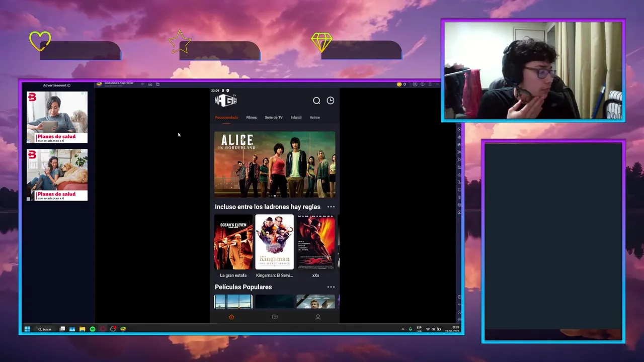
Task: Open the Ocean's Eleven poster
Action: click(x=233, y=242)
